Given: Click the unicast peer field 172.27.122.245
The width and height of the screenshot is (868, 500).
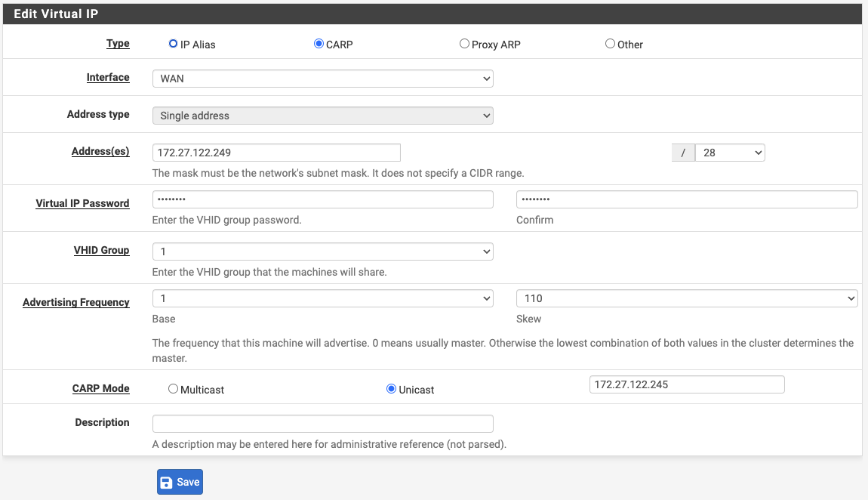Looking at the screenshot, I should [686, 384].
